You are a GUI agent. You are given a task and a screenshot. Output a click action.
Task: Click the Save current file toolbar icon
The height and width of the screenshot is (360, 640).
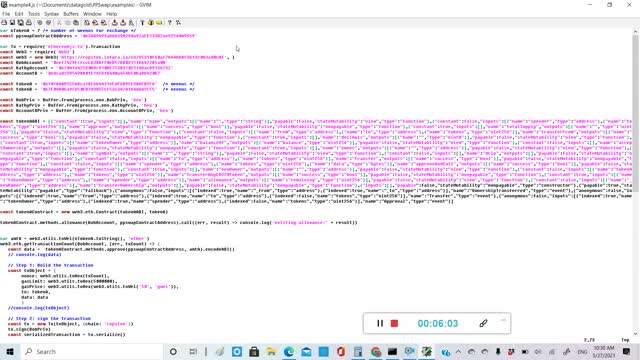pos(12,22)
